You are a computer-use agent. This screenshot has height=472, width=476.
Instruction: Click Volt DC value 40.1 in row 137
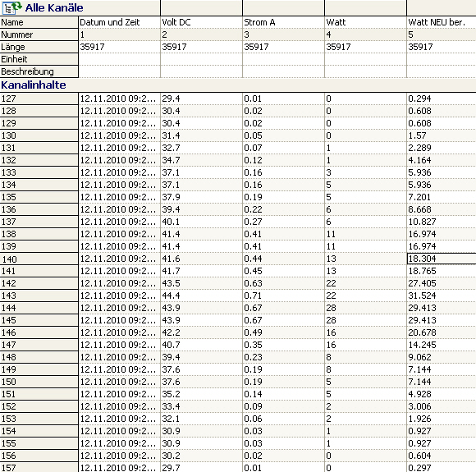171,222
